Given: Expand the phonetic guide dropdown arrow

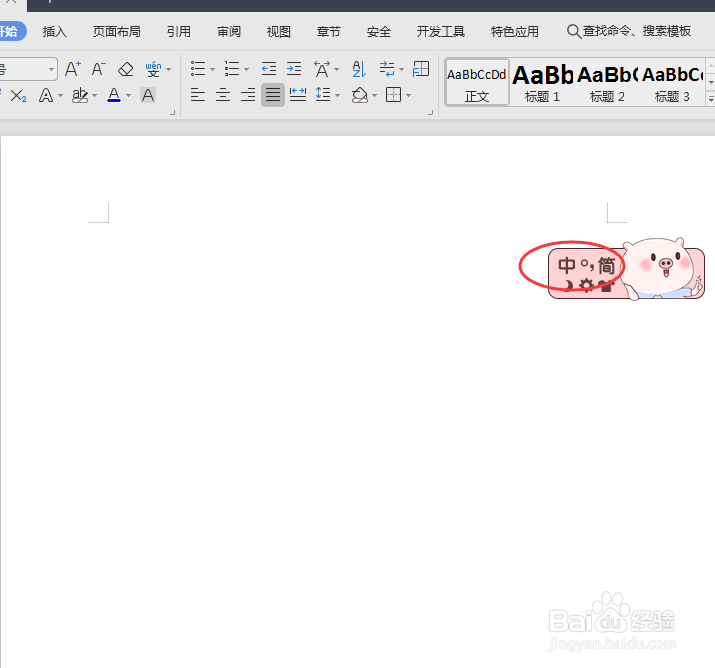Looking at the screenshot, I should point(169,70).
